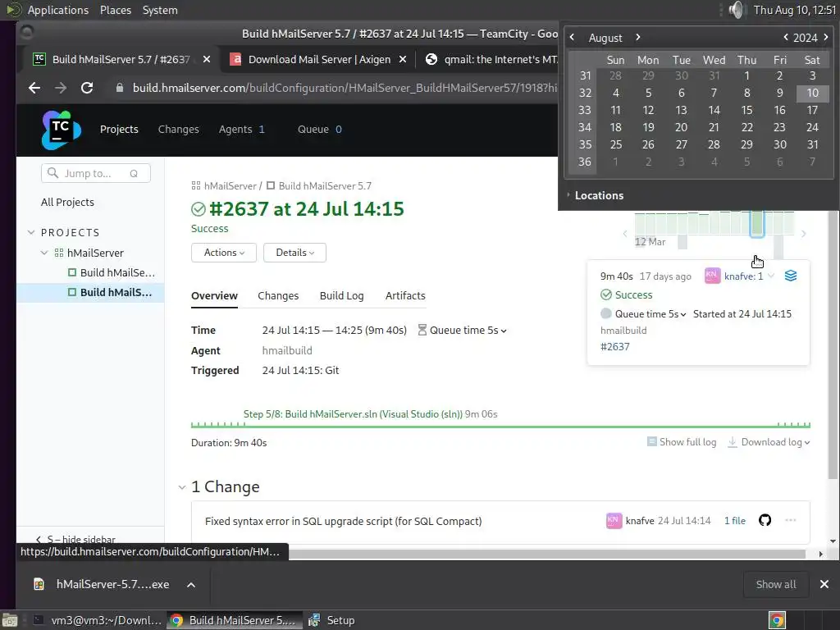Open the Places menu

pos(116,10)
